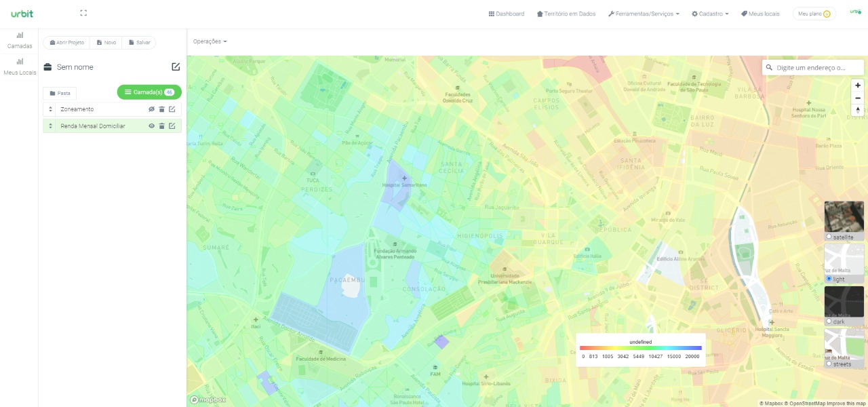This screenshot has height=407, width=868.
Task: Select the Zoneamento layer name
Action: (77, 109)
